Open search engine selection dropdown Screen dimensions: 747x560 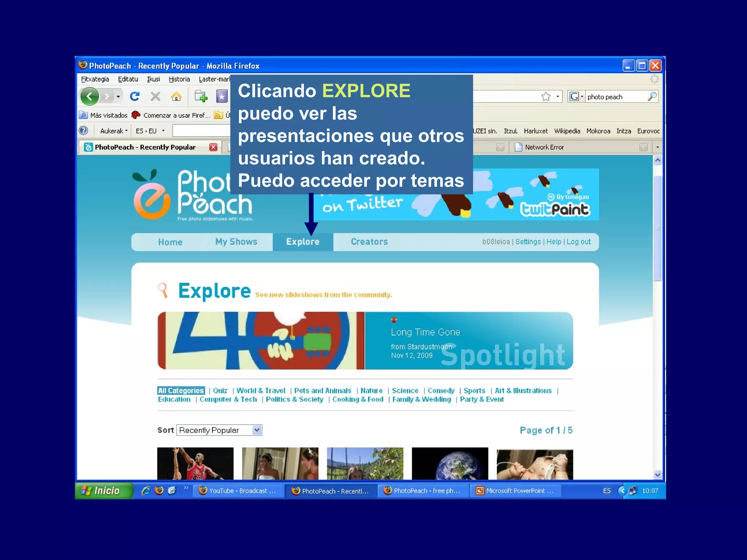tap(582, 97)
